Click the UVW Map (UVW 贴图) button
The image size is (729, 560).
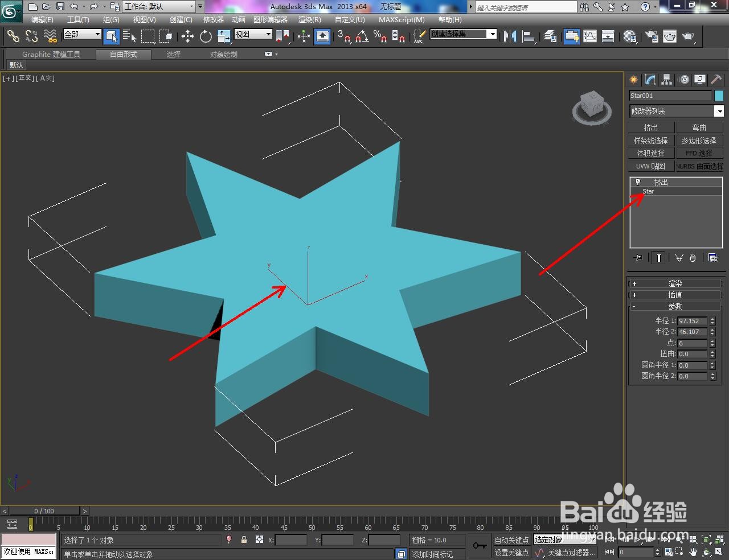point(651,166)
